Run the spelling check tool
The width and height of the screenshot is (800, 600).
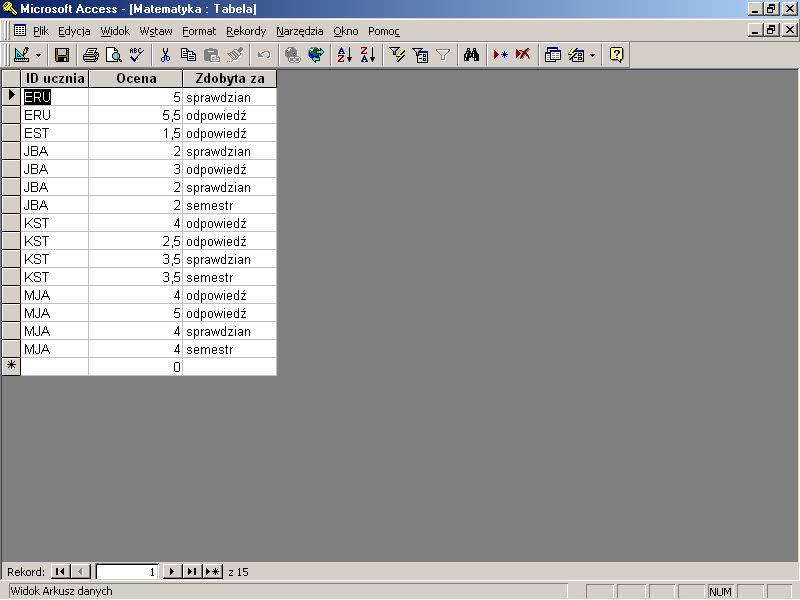[136, 55]
